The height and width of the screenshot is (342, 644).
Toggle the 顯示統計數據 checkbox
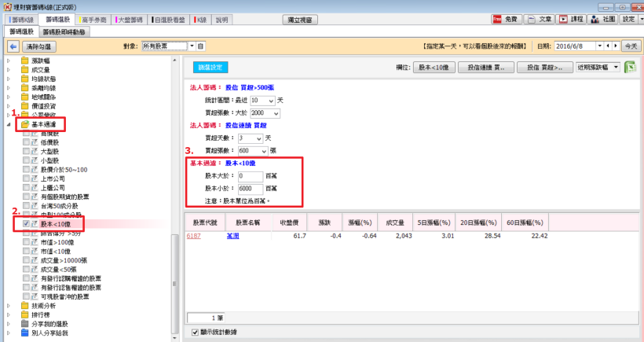[195, 332]
